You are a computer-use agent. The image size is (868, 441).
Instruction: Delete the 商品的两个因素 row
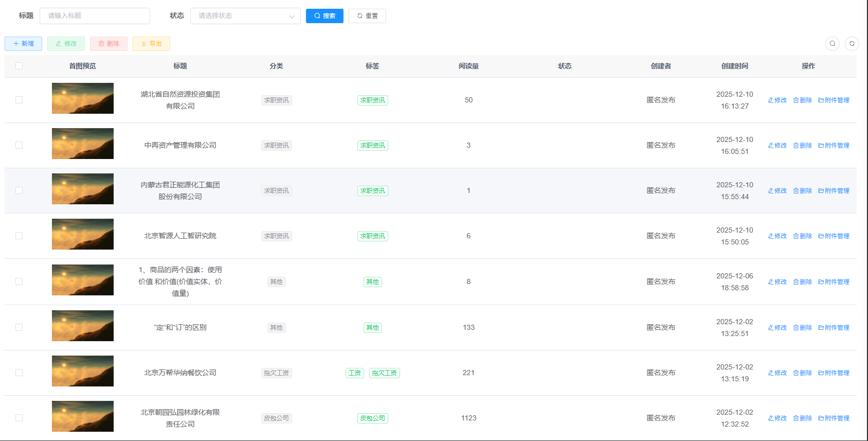(803, 282)
